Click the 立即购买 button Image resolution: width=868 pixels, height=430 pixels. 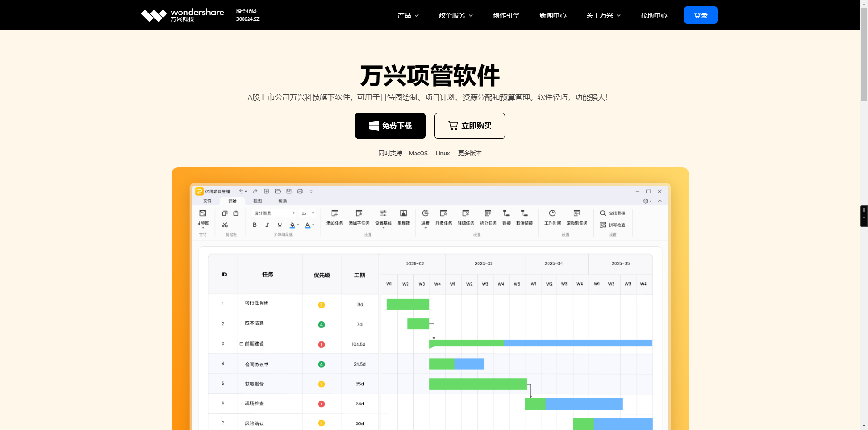[x=470, y=126]
